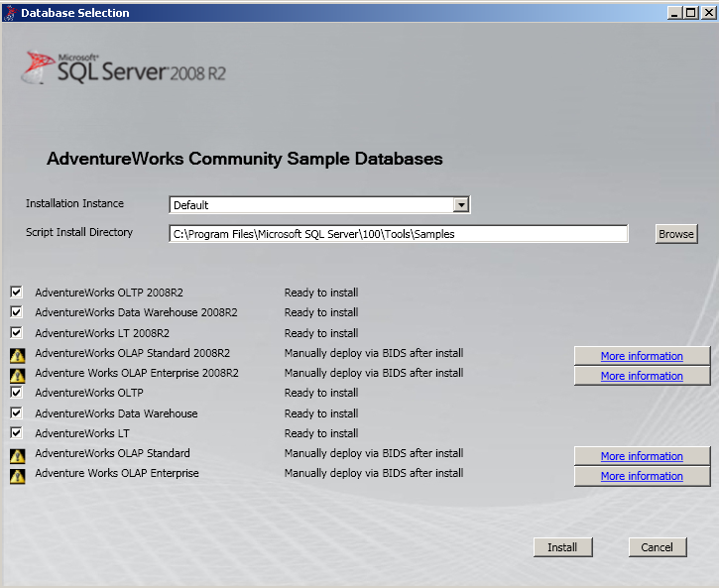Image resolution: width=719 pixels, height=588 pixels.
Task: Click the 'AdventureWorks Data Warehouse' label
Action: (116, 413)
